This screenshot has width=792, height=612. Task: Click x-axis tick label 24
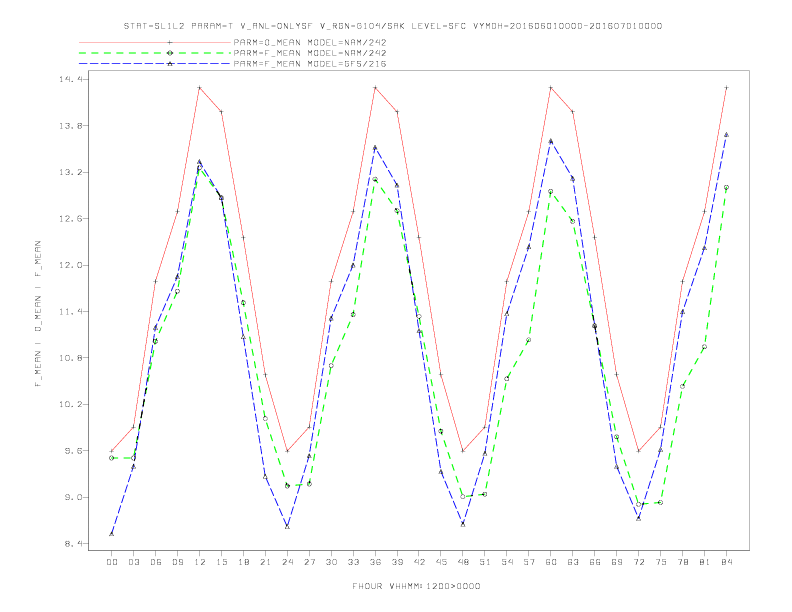tap(287, 562)
